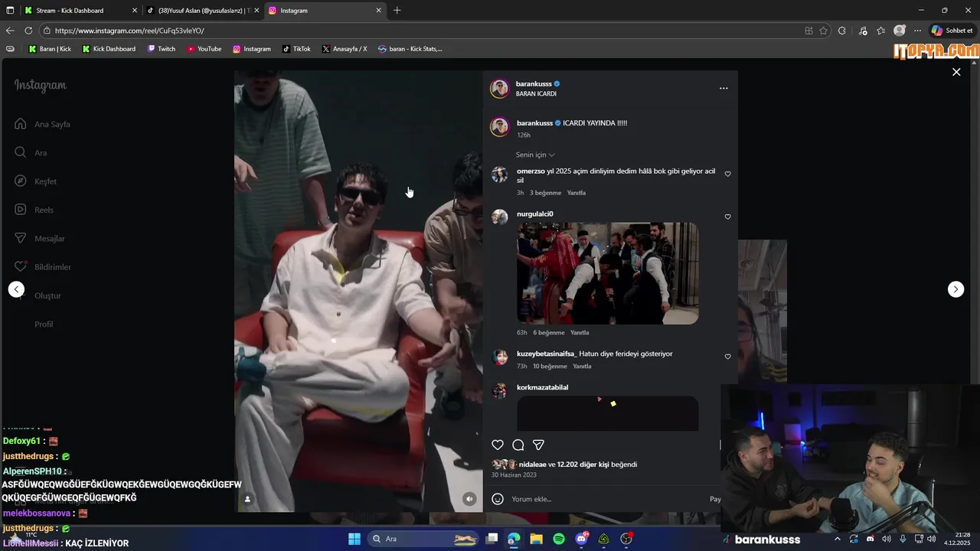Reply to omerzso's comment via Yanıtla
Viewport: 980px width, 551px height.
577,193
